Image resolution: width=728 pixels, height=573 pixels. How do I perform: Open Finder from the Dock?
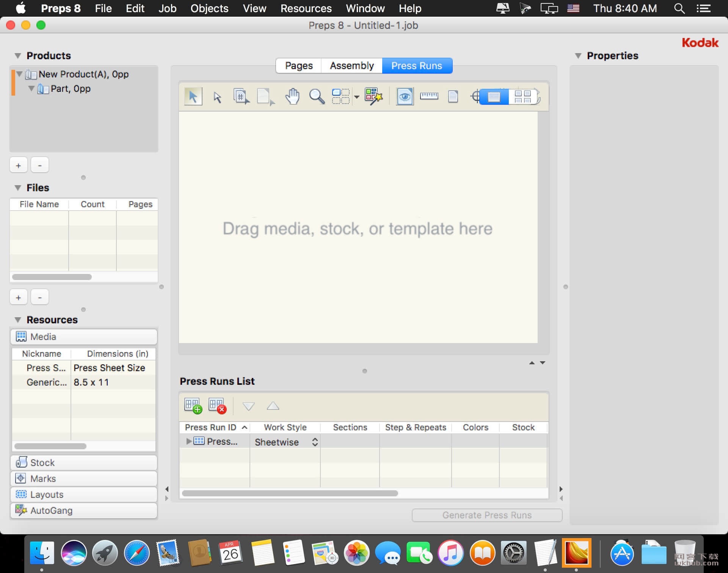[42, 553]
